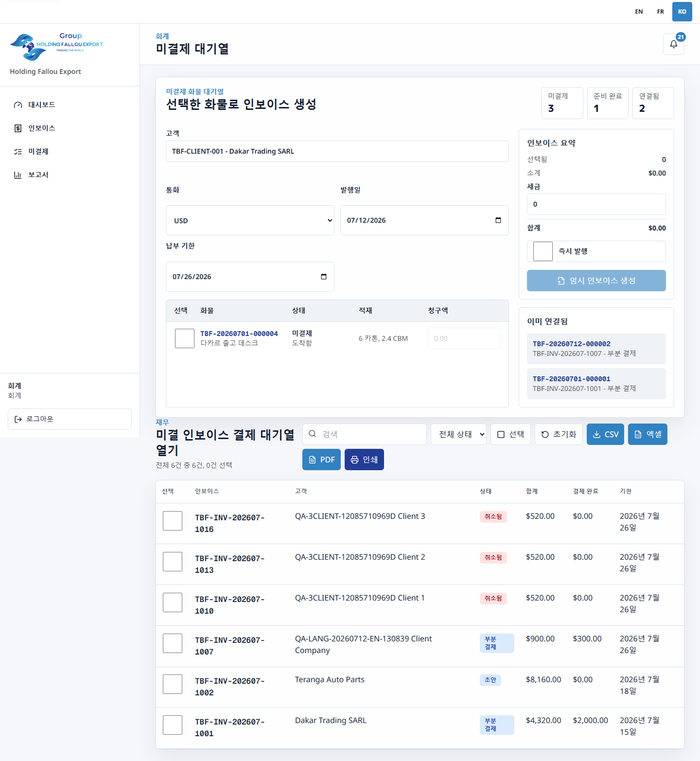Viewport: 700px width, 761px height.
Task: Open calendar picker for 납부 기한 date
Action: click(x=324, y=277)
